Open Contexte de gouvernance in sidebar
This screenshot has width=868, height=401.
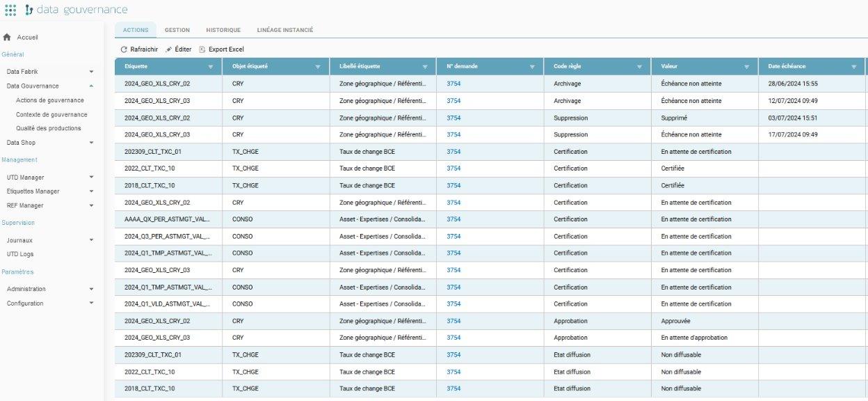click(51, 114)
